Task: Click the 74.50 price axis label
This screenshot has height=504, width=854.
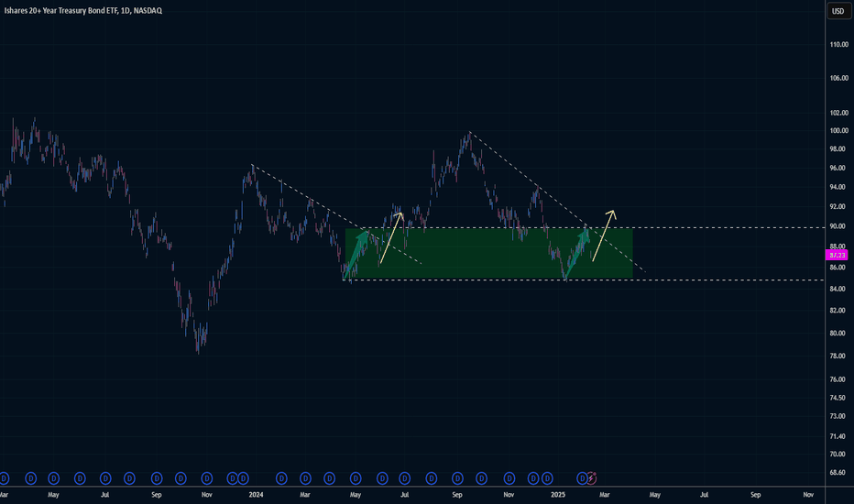Action: click(x=838, y=398)
